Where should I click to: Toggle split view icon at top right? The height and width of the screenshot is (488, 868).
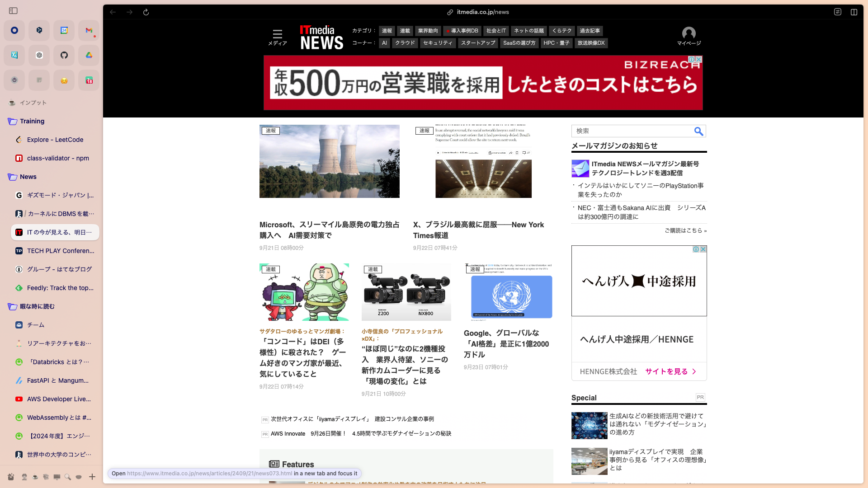[854, 12]
